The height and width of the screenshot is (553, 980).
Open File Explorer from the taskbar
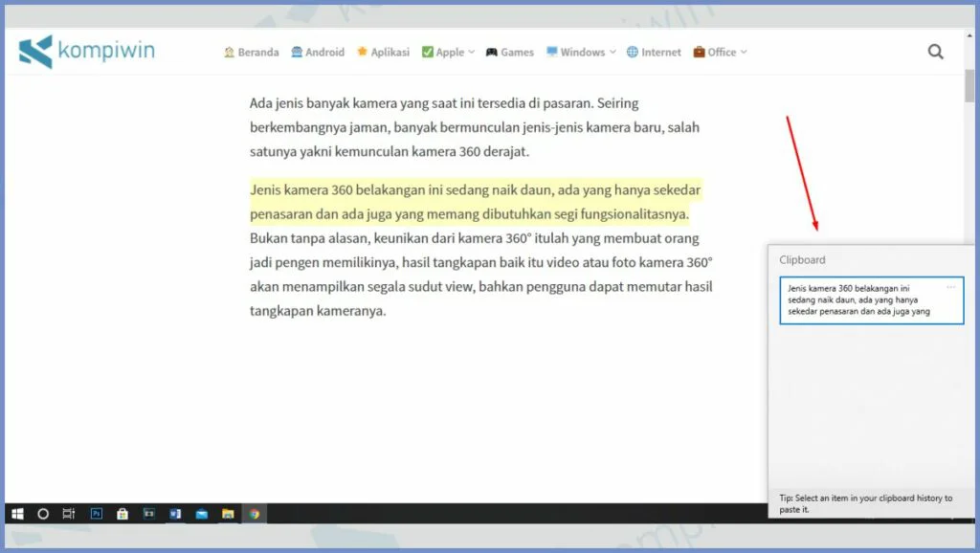coord(228,514)
